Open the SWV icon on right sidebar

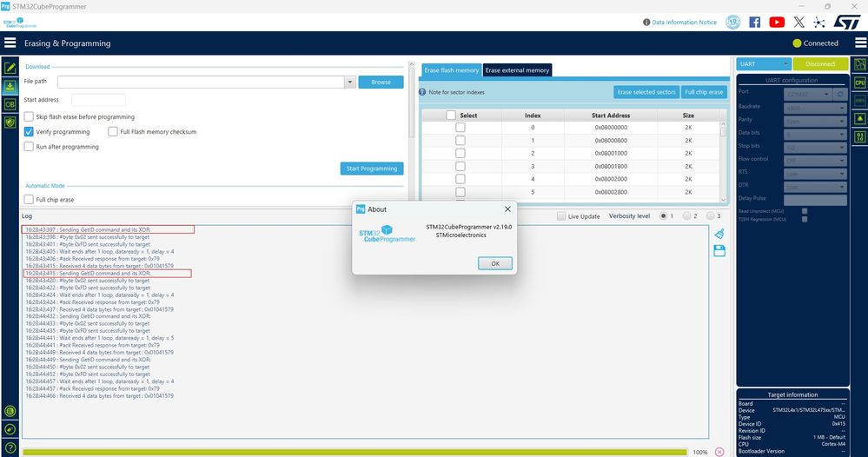point(859,101)
